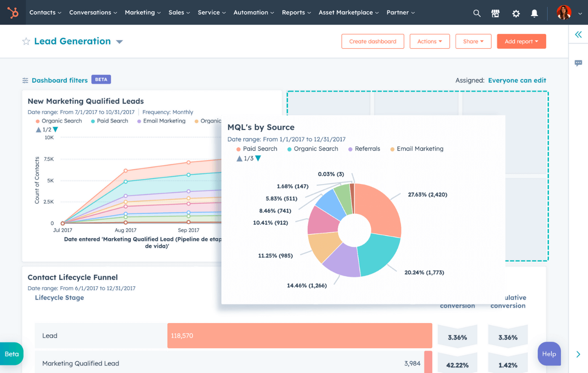The width and height of the screenshot is (588, 373).
Task: Click the Email Marketing legend color dot
Action: click(x=392, y=149)
